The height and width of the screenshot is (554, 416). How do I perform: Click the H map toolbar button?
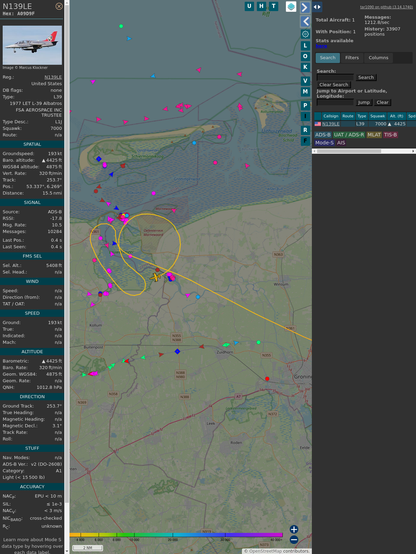(261, 6)
